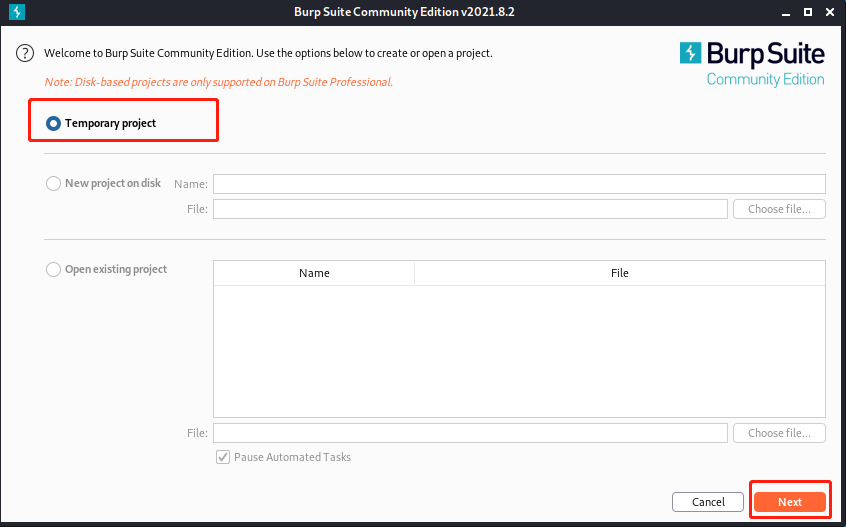Click the File column header in table
Screen dimensions: 846x527
pos(620,273)
